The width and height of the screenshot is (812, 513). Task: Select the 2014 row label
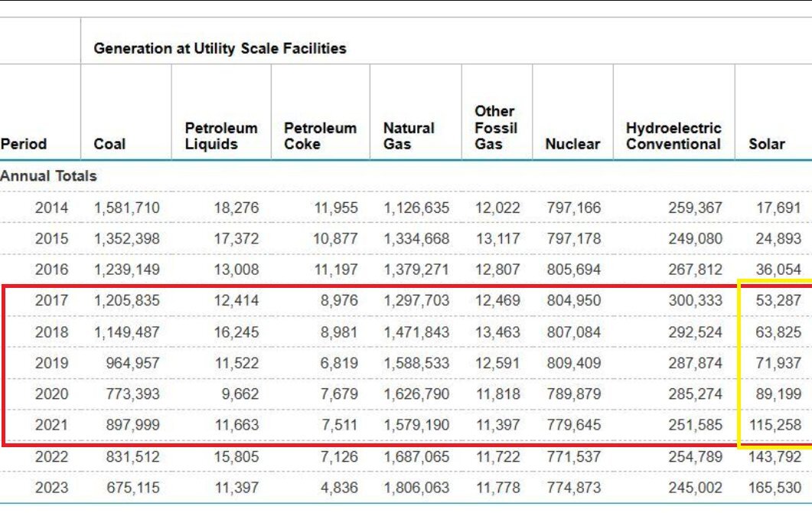(51, 207)
